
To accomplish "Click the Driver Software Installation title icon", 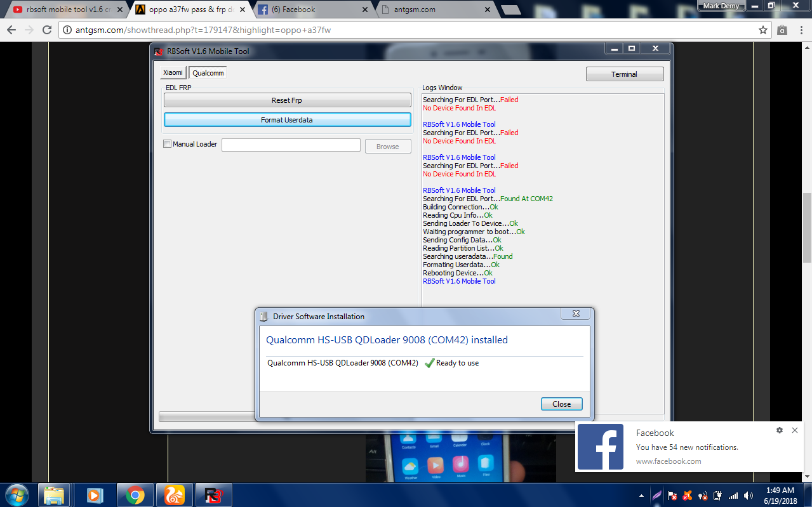I will point(264,316).
